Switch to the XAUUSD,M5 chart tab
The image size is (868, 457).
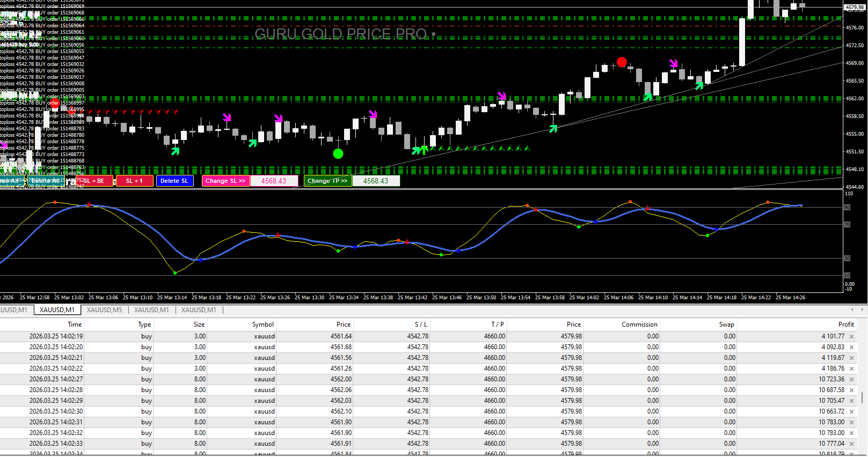[x=104, y=310]
